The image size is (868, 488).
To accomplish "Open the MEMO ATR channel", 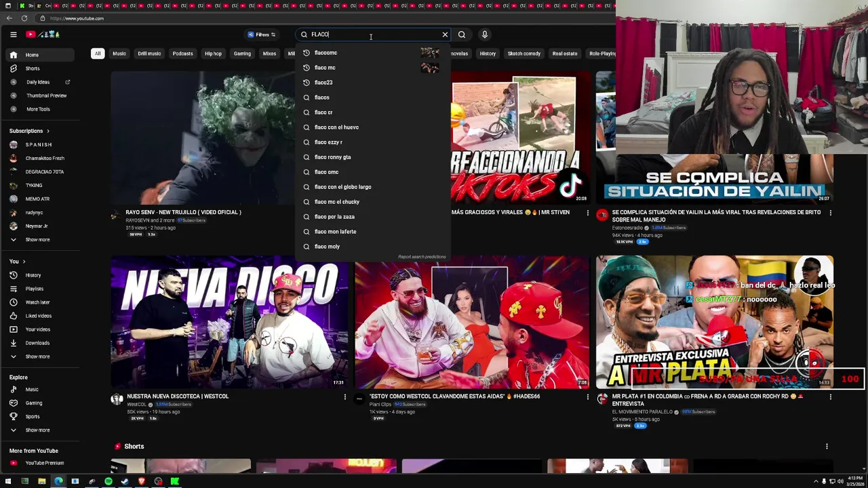I will 41,199.
